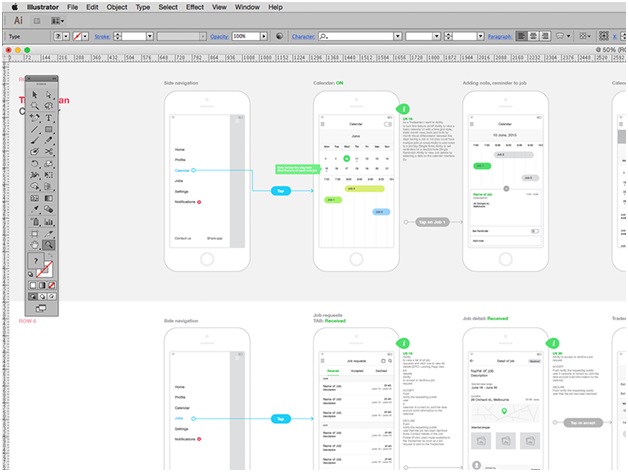Screen dimensions: 628x472
Task: Click the Opacity percentage input field
Action: point(246,35)
